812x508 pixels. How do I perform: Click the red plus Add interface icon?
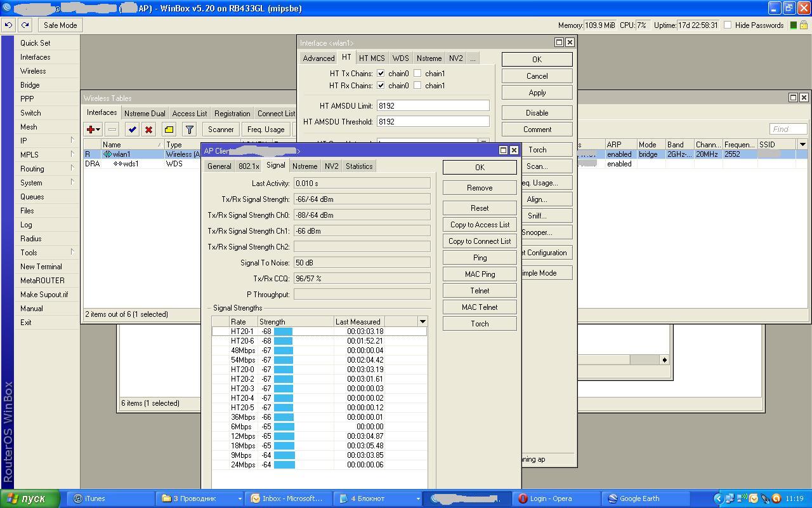[x=91, y=130]
